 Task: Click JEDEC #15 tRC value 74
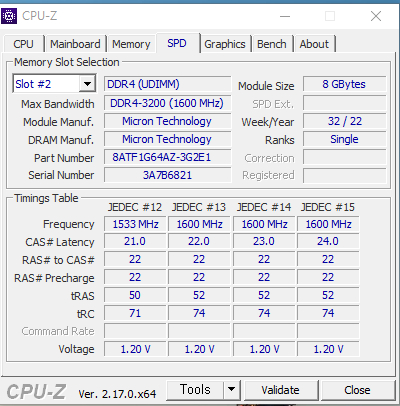click(328, 313)
